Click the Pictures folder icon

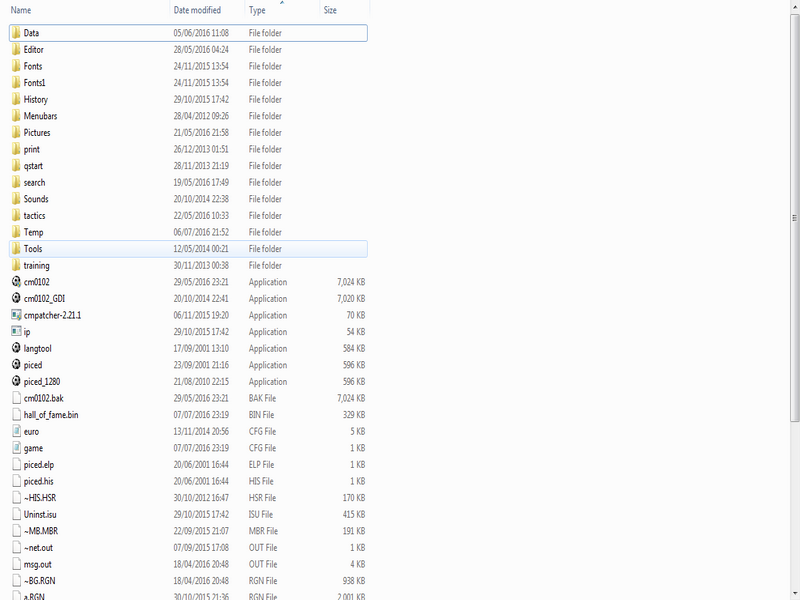tap(16, 133)
